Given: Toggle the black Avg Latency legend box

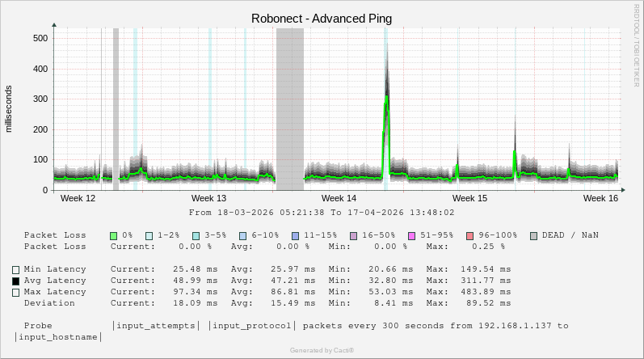Looking at the screenshot, I should [16, 281].
